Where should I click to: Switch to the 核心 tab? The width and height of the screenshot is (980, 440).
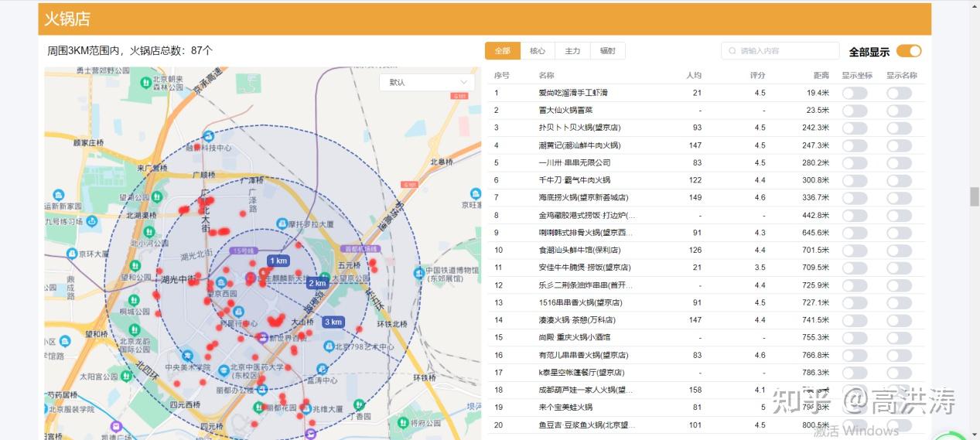pos(538,51)
